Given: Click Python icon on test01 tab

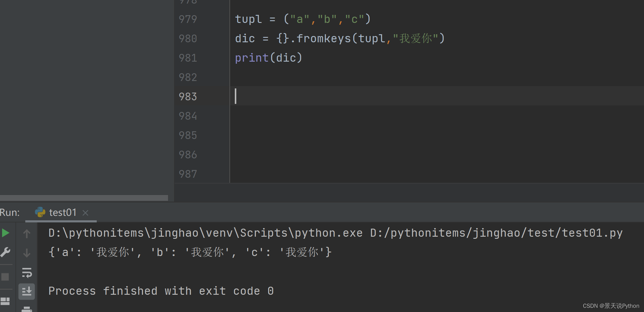Looking at the screenshot, I should (40, 212).
